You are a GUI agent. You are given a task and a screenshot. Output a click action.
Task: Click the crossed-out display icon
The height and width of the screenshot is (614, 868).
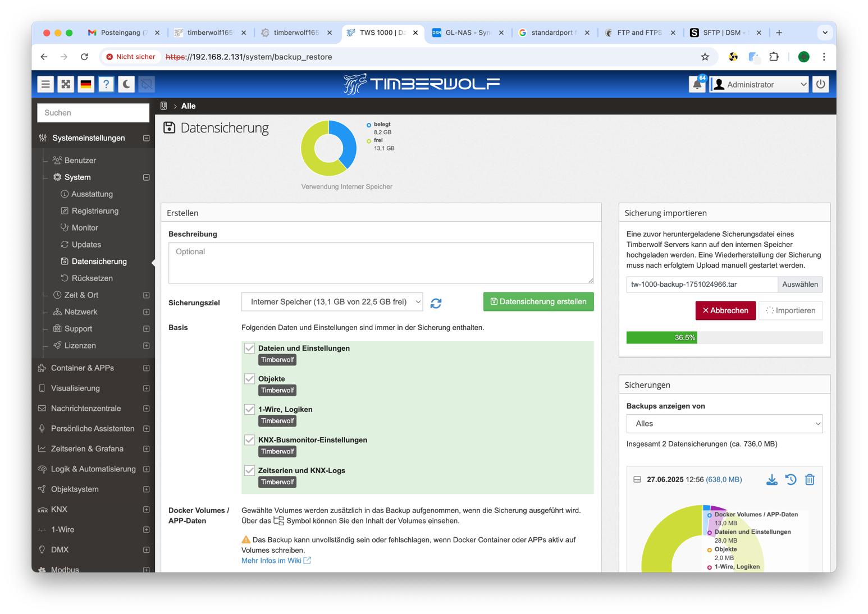(x=147, y=84)
